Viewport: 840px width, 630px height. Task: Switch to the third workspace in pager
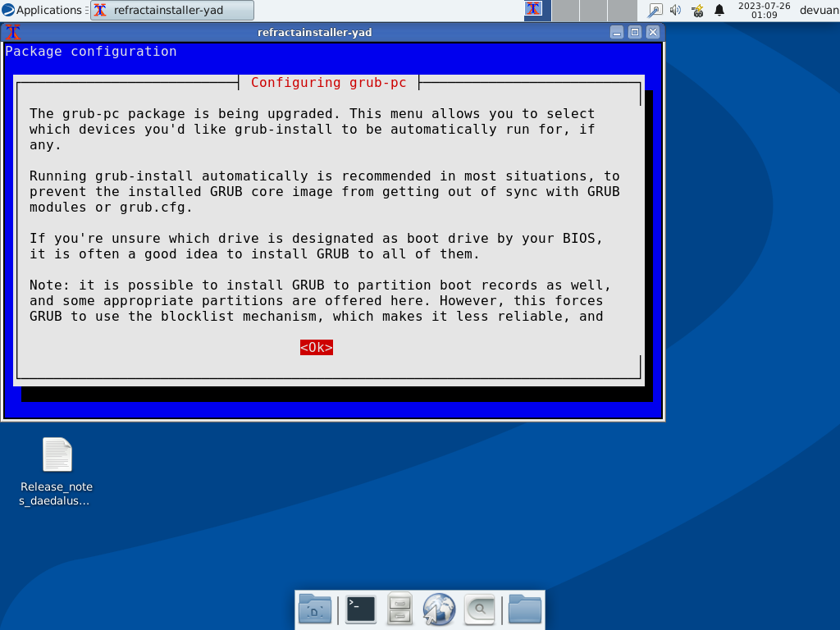[594, 10]
